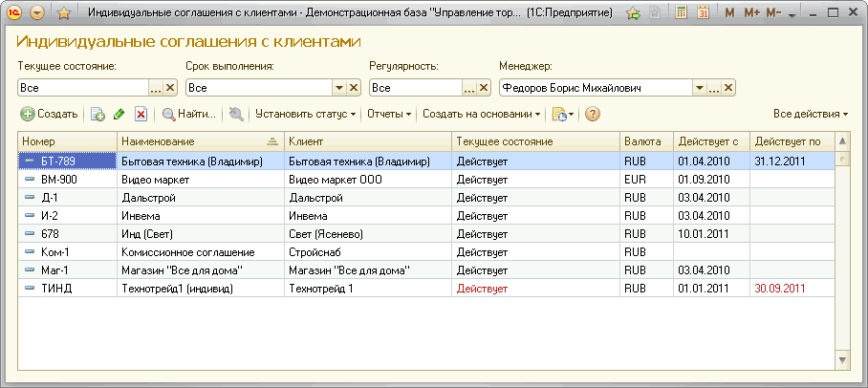The height and width of the screenshot is (388, 868).
Task: Open the Установить статус dropdown
Action: click(x=305, y=115)
